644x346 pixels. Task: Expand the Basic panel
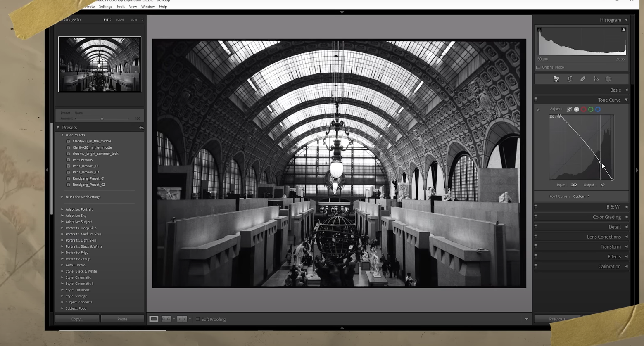coord(626,90)
